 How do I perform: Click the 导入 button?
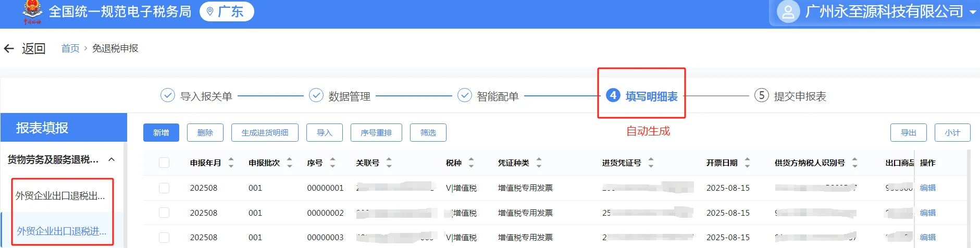click(x=325, y=132)
